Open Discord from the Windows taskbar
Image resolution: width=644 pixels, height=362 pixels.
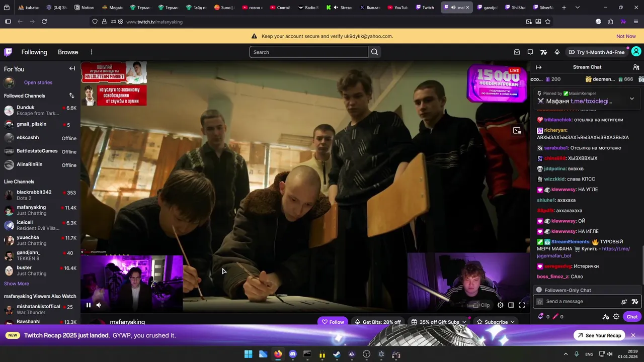[x=293, y=354]
